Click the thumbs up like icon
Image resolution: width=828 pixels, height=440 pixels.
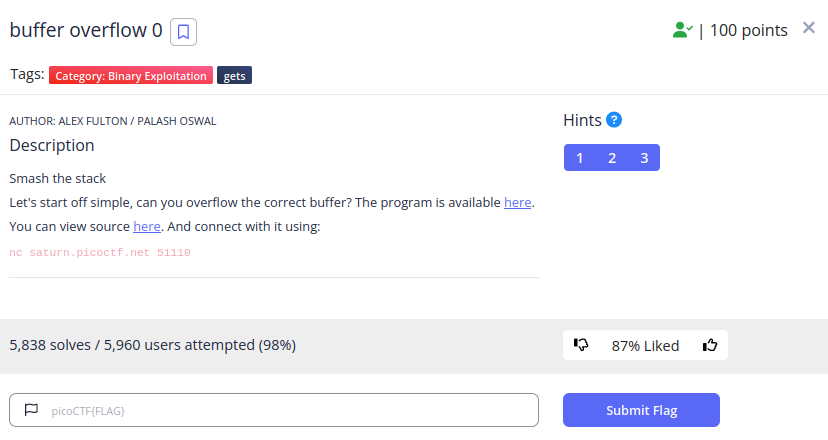710,345
